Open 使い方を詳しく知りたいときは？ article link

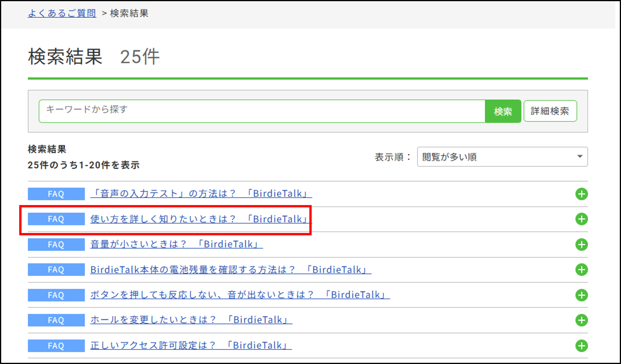201,219
